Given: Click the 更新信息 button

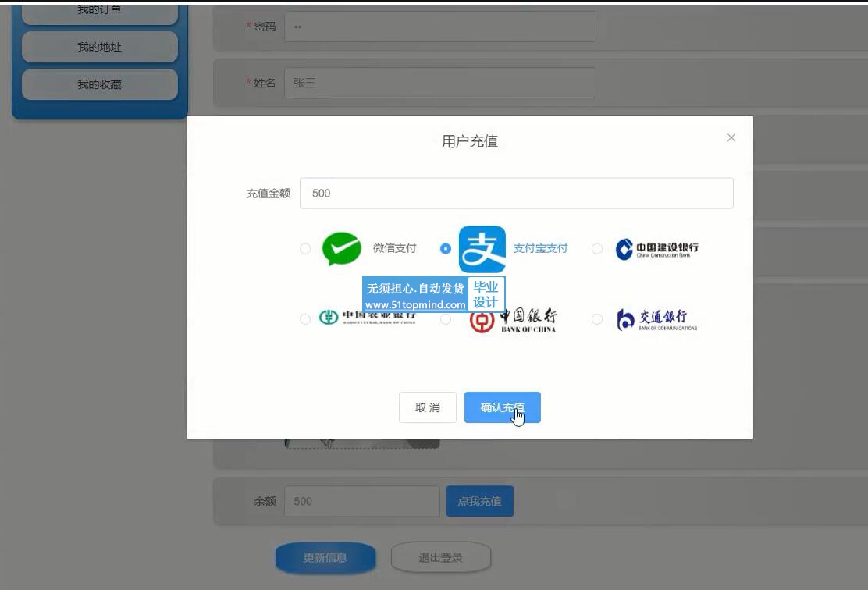Looking at the screenshot, I should click(325, 557).
